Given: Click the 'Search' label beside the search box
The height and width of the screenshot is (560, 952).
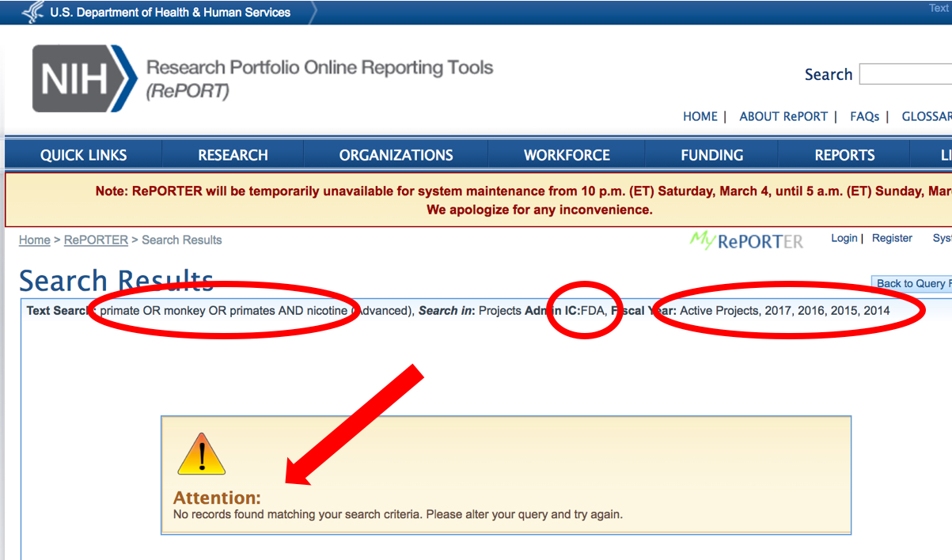Looking at the screenshot, I should (x=829, y=74).
